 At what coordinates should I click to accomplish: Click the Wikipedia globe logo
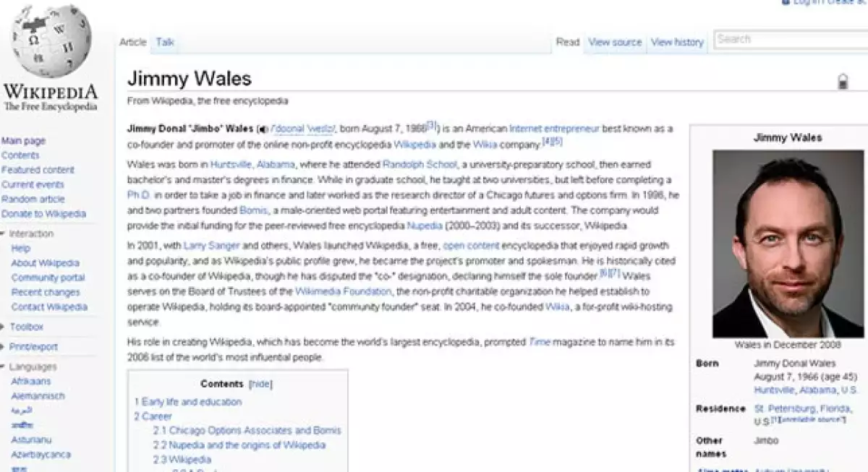[51, 43]
